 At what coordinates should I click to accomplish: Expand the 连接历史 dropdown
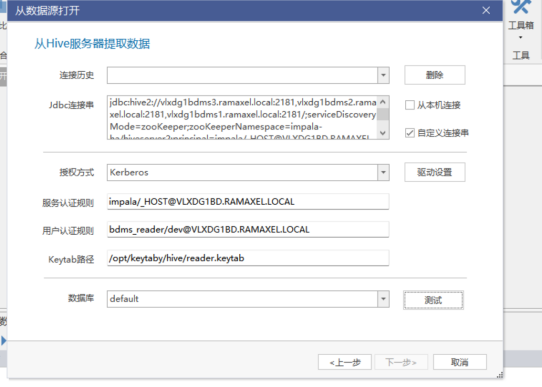tap(383, 75)
